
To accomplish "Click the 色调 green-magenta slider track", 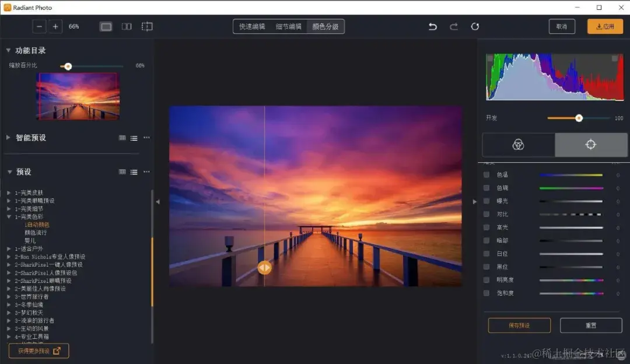I will pos(571,188).
